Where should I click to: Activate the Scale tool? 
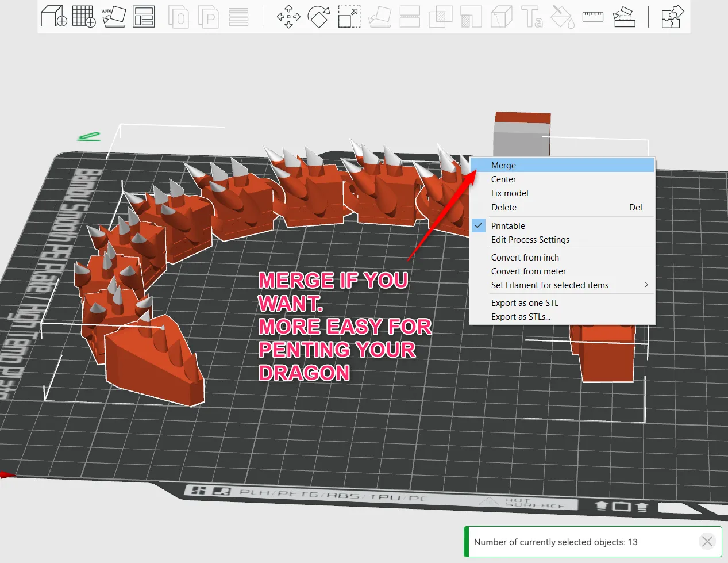click(349, 17)
